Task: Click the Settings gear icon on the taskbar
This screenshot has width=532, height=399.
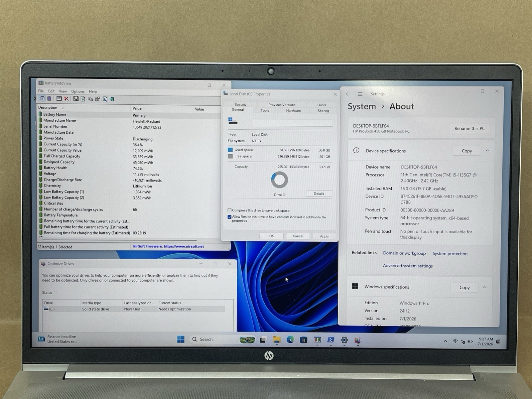Action: (344, 340)
